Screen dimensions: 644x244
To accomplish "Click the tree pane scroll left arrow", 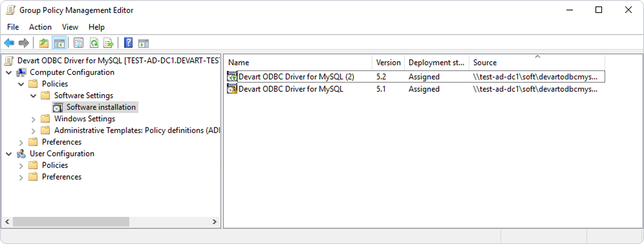I will [7, 222].
